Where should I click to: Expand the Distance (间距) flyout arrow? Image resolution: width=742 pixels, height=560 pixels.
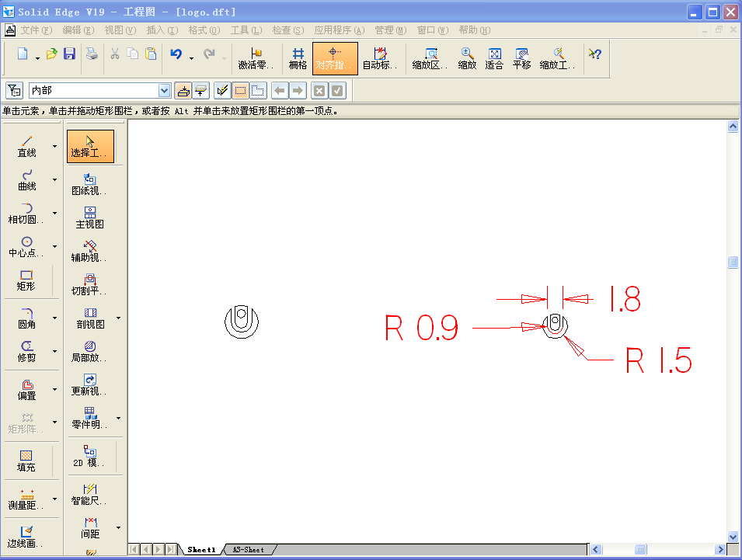118,528
